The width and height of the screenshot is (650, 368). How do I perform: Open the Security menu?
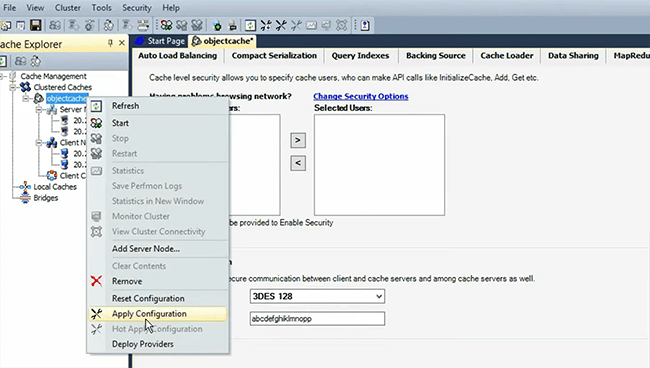click(137, 7)
